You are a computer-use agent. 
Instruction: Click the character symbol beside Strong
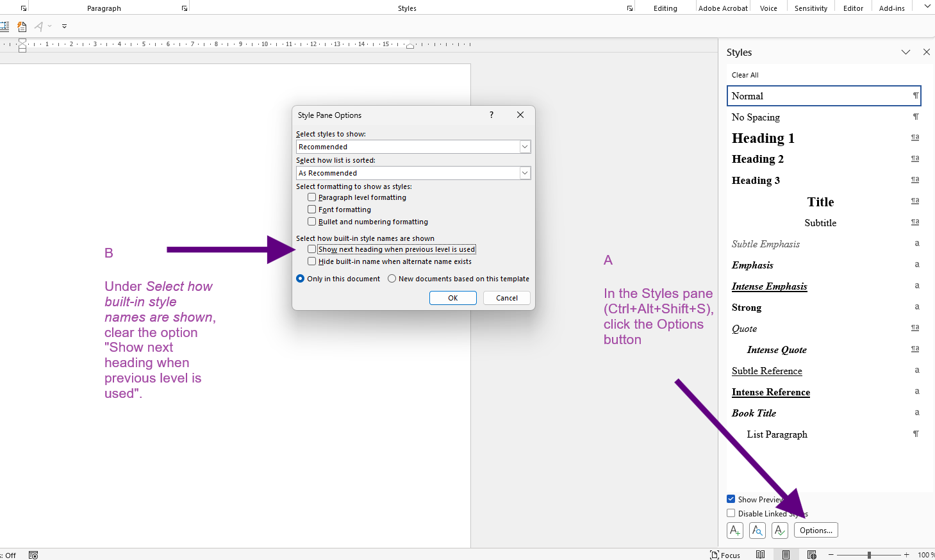[917, 307]
